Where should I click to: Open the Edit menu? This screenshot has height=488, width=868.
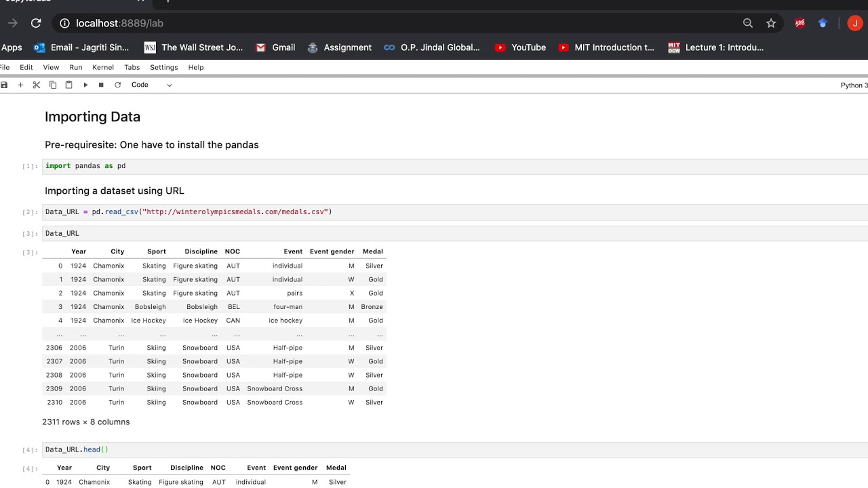click(x=26, y=67)
